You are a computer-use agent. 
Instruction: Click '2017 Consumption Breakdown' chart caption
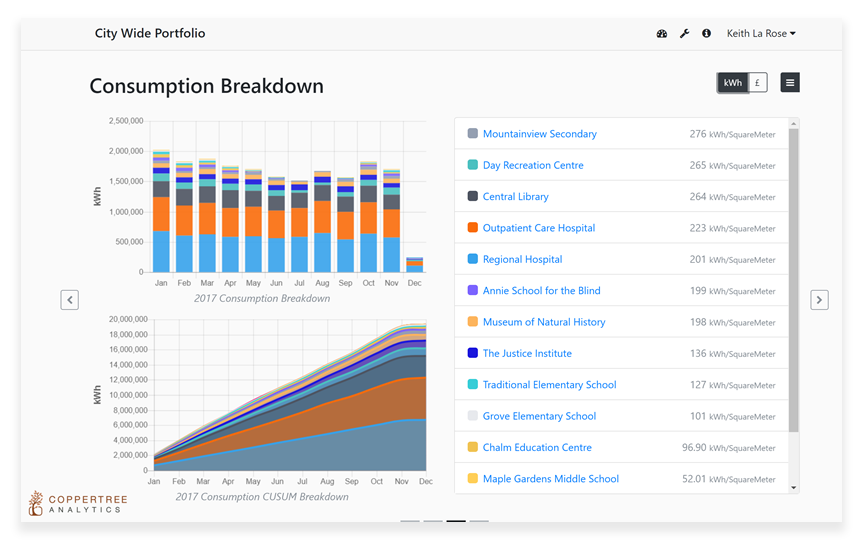[x=262, y=298]
